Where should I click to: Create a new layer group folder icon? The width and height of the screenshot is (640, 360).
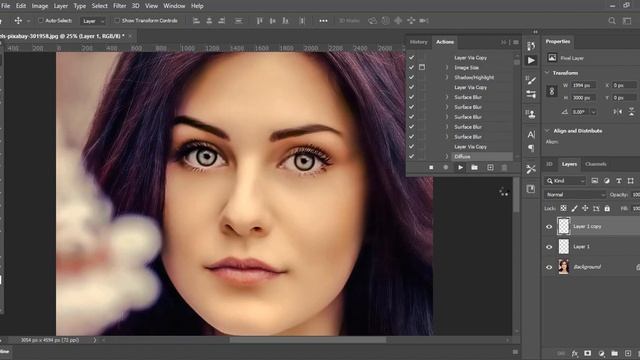pos(615,353)
